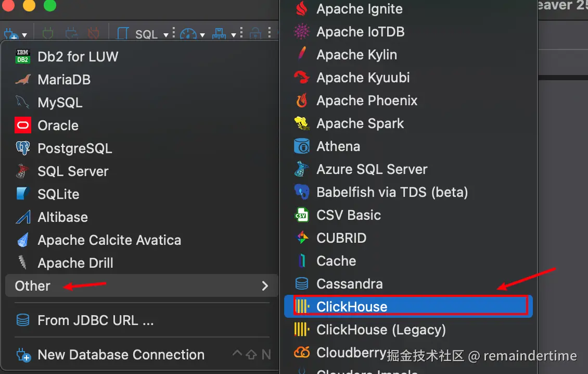This screenshot has width=588, height=374.
Task: Choose the MySQL dolphin icon
Action: pos(22,102)
